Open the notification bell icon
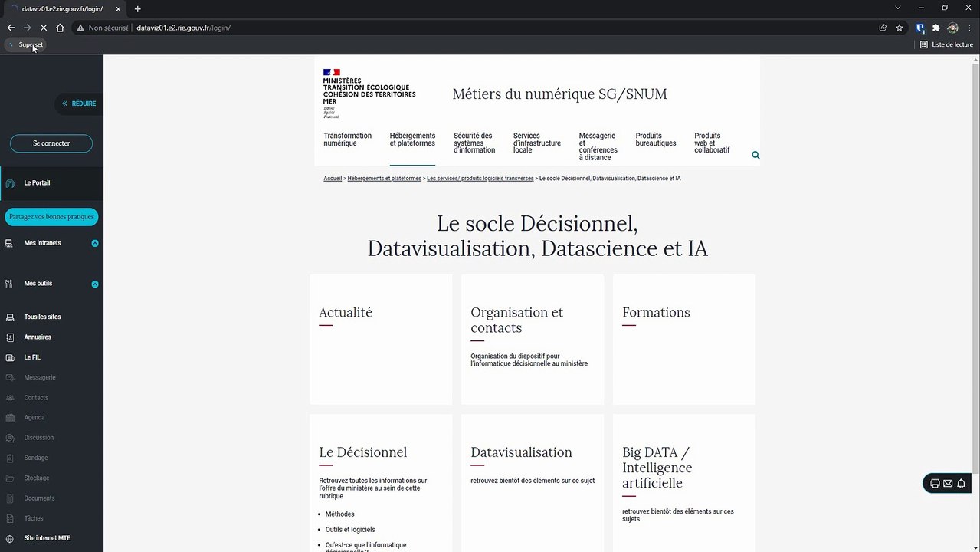 pos(961,484)
